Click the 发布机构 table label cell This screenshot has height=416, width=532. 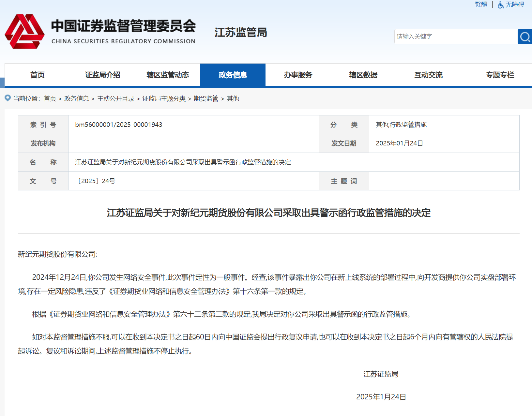point(43,143)
